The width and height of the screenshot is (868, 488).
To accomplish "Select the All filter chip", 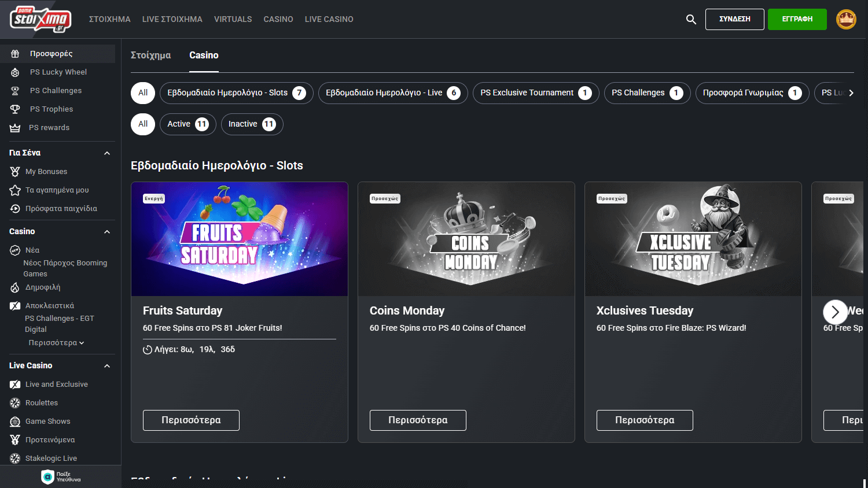I will (142, 93).
